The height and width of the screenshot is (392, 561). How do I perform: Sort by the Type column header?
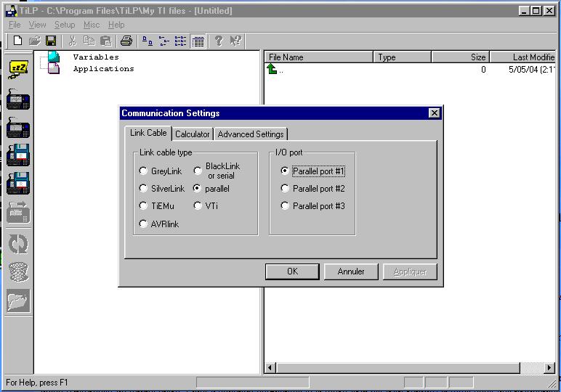[402, 57]
